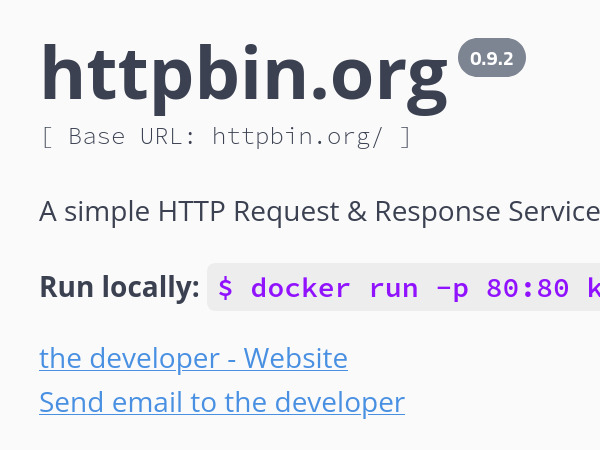Click 'A simple HTTP Request & Response Service' description

[x=320, y=212]
